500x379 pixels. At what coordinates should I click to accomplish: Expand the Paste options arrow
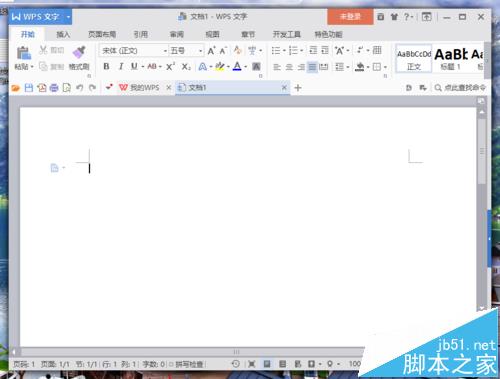(x=32, y=67)
